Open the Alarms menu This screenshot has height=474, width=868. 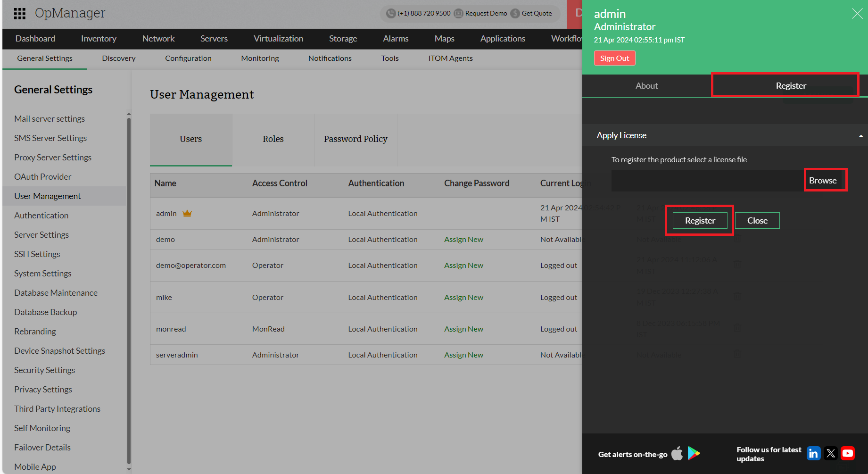click(396, 39)
